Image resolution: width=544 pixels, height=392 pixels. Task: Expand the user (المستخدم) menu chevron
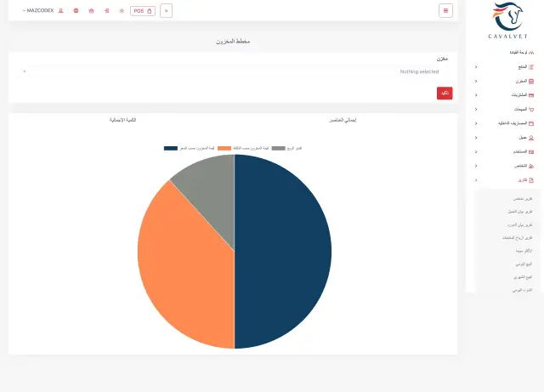(x=476, y=151)
